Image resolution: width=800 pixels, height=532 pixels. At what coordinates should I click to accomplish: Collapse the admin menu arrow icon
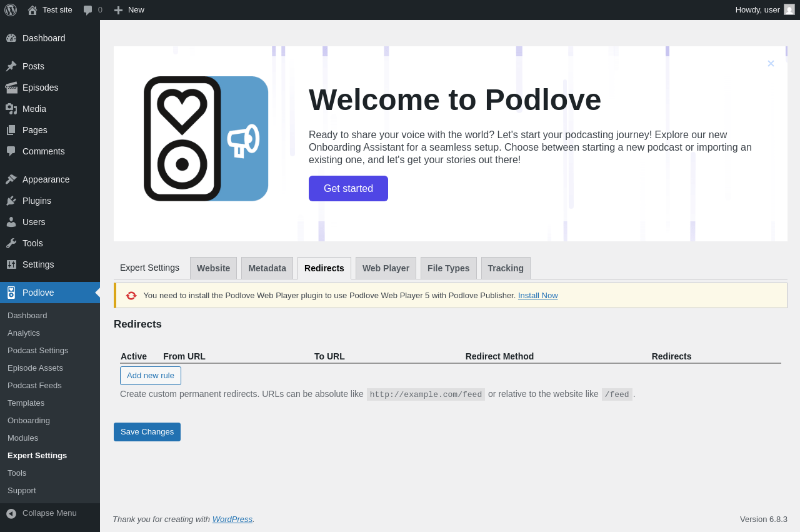(x=11, y=513)
